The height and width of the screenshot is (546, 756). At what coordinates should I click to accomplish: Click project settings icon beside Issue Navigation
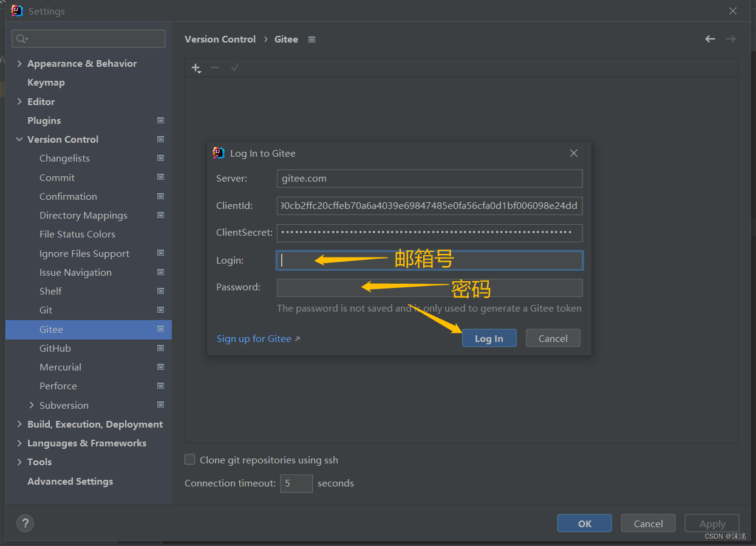pyautogui.click(x=160, y=272)
